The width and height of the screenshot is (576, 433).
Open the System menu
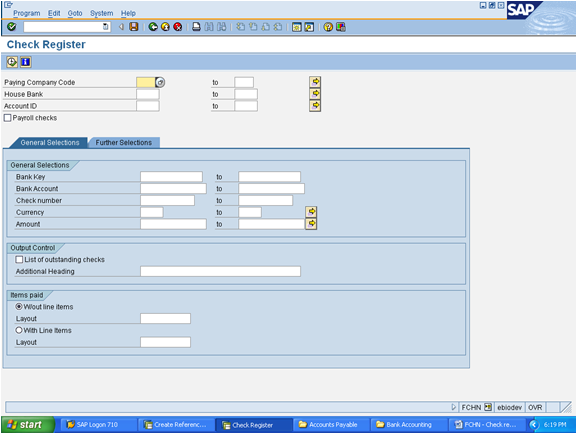pos(102,13)
